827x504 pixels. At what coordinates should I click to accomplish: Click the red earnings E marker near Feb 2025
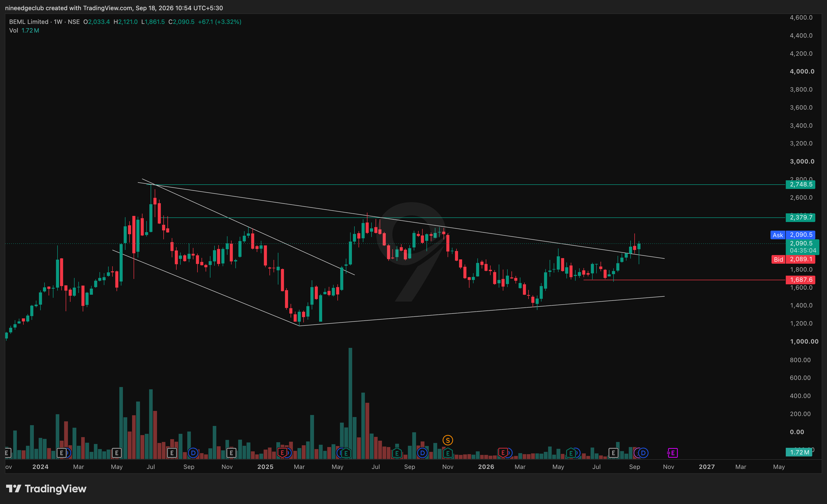coord(282,453)
